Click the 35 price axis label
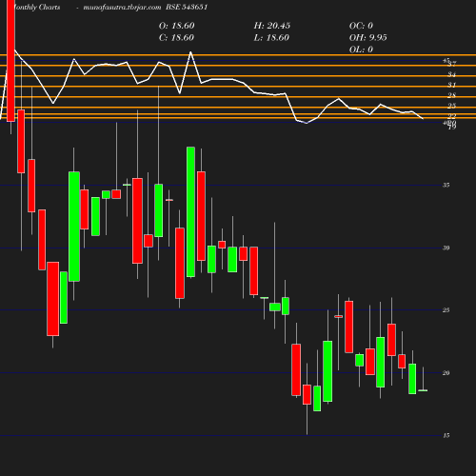This screenshot has width=476, height=476. coord(446,185)
